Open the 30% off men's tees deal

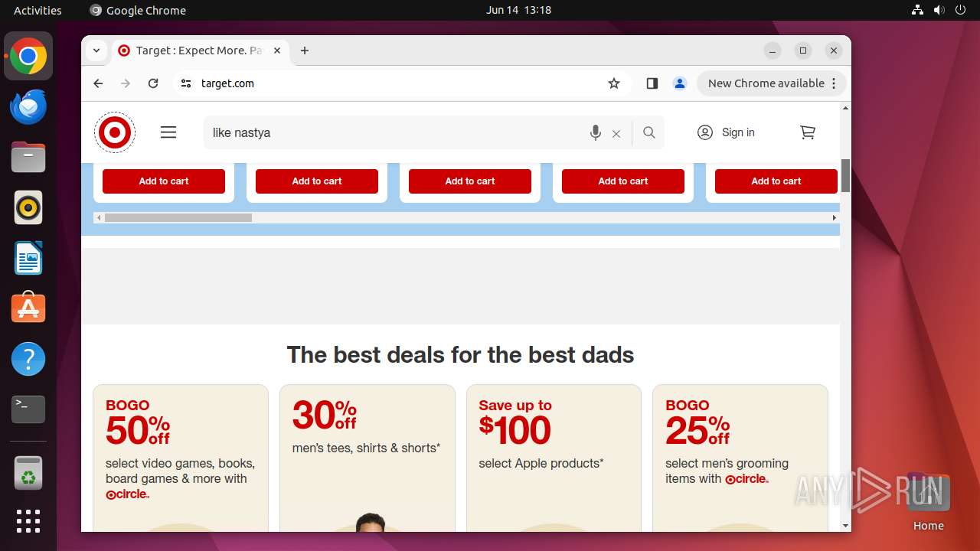click(x=367, y=458)
